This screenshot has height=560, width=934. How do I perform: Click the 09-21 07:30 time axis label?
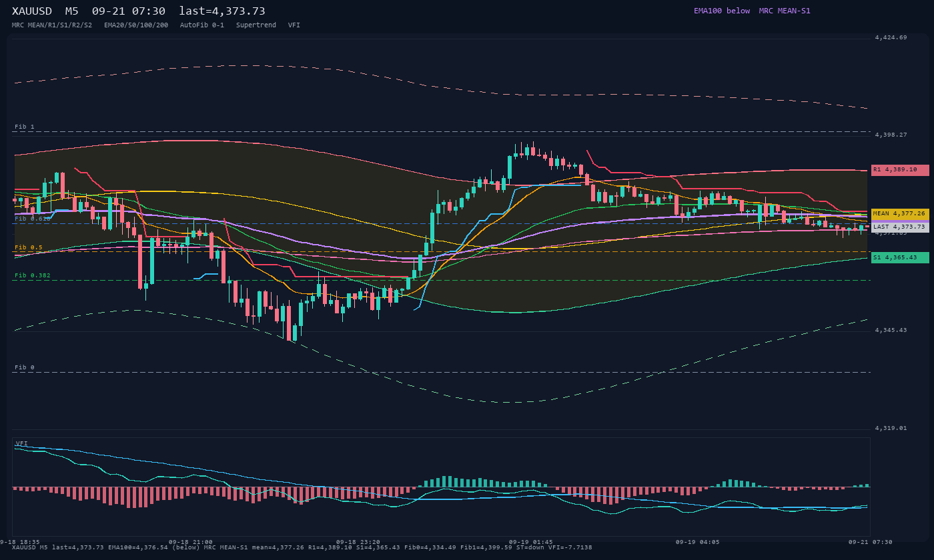click(x=870, y=542)
